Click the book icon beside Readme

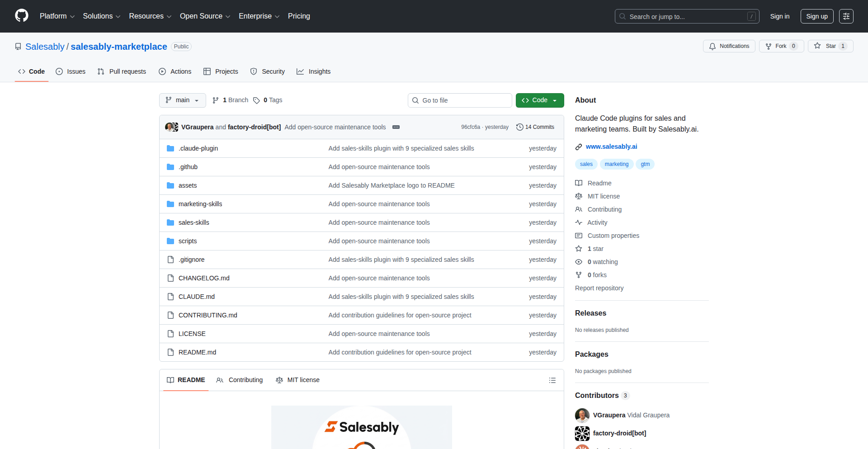click(579, 183)
